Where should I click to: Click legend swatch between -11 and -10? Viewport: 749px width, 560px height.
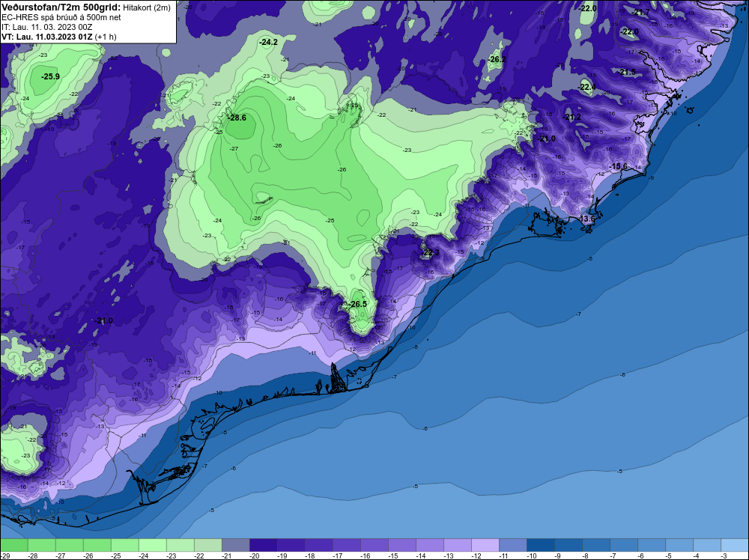[x=513, y=545]
